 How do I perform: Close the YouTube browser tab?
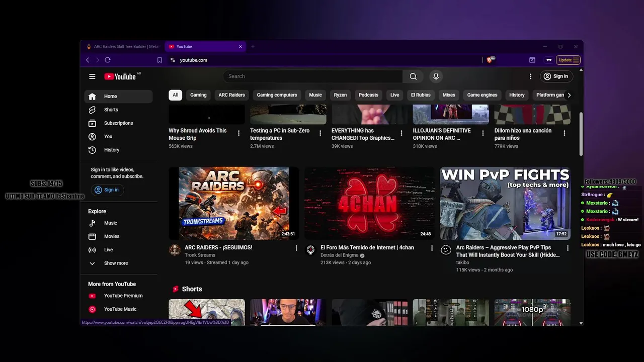click(240, 47)
